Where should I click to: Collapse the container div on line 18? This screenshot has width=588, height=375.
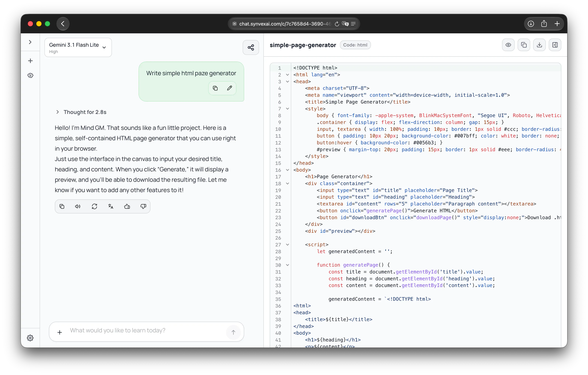coord(288,184)
